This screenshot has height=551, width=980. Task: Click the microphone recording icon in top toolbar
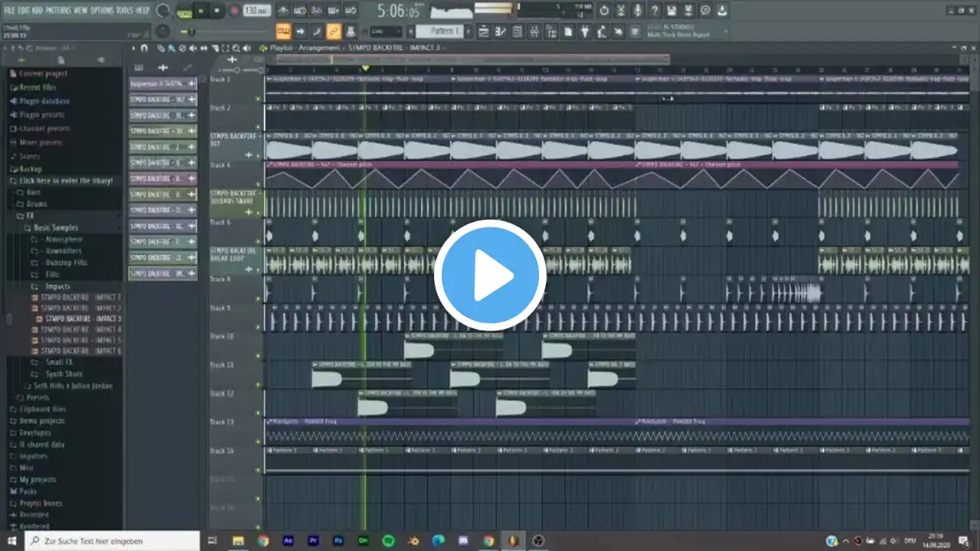639,11
